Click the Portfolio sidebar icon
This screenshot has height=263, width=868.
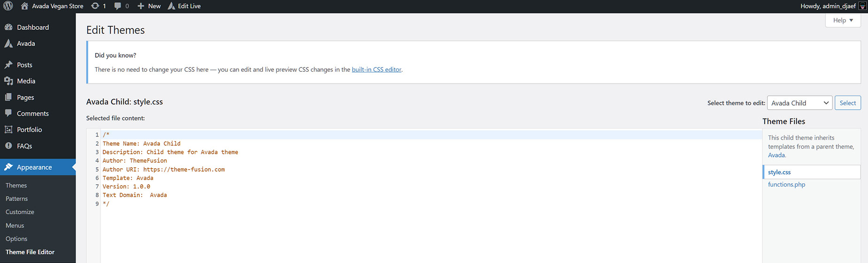[8, 129]
